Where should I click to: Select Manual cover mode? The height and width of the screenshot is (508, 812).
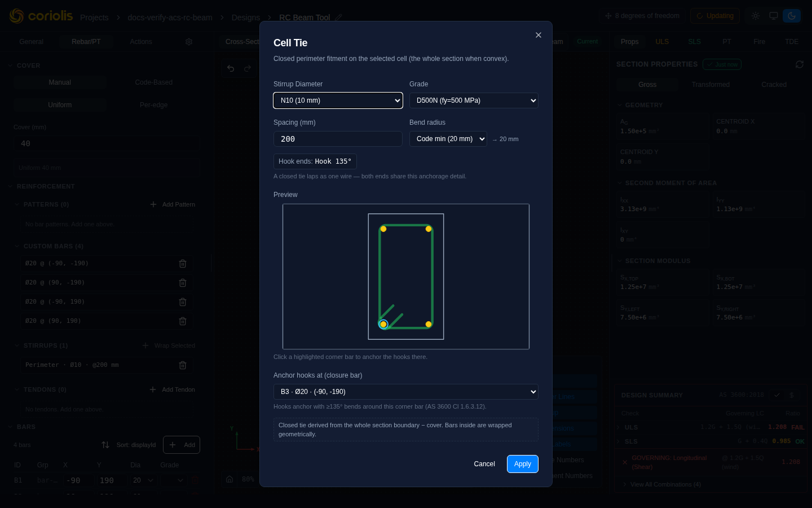click(x=60, y=82)
